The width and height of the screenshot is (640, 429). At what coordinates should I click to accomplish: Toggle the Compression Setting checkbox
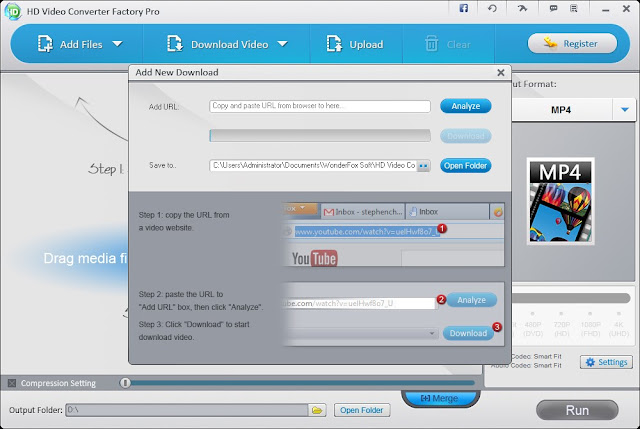point(12,383)
